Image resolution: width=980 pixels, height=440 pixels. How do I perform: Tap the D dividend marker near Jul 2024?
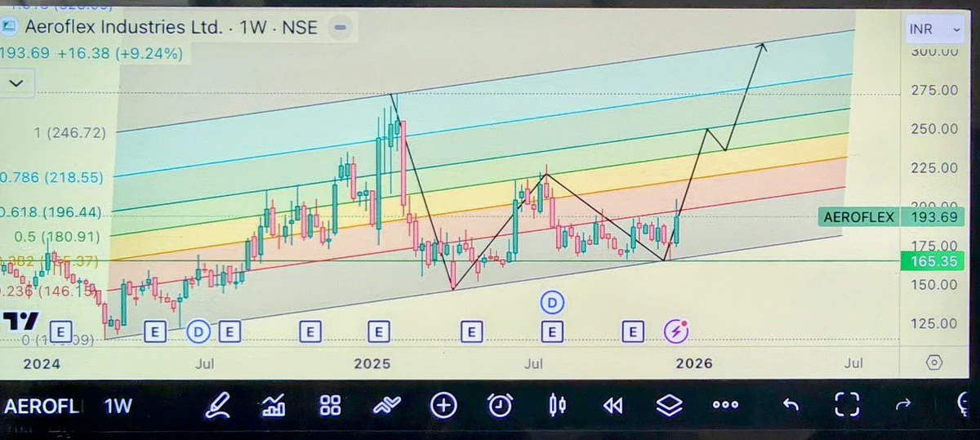coord(199,331)
